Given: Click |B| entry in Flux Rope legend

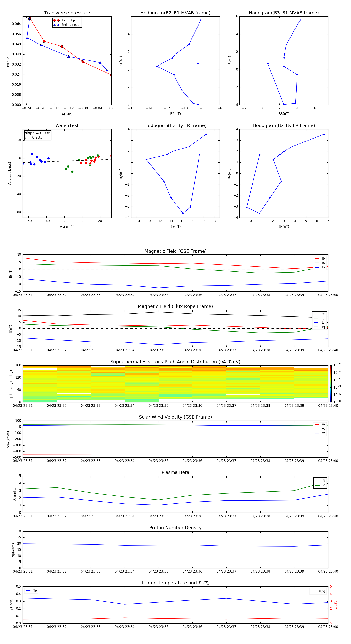Looking at the screenshot, I should coord(320,327).
